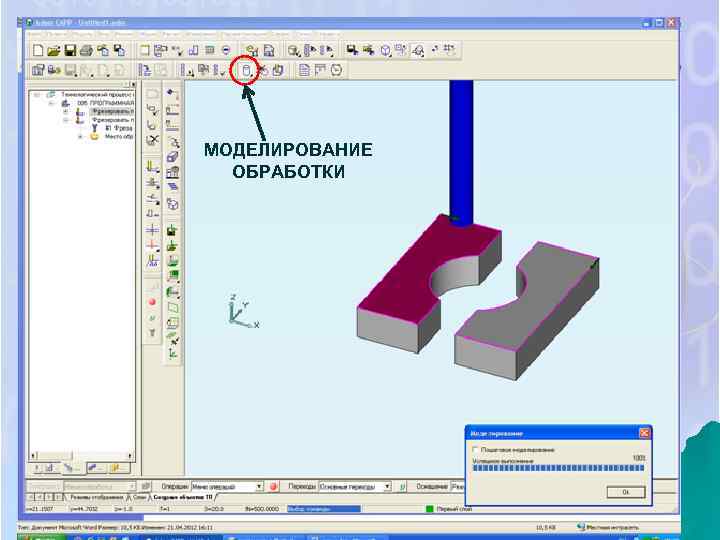Image resolution: width=720 pixels, height=540 pixels.
Task: Select the highlighted Фрезеровать tree row
Action: pos(112,112)
